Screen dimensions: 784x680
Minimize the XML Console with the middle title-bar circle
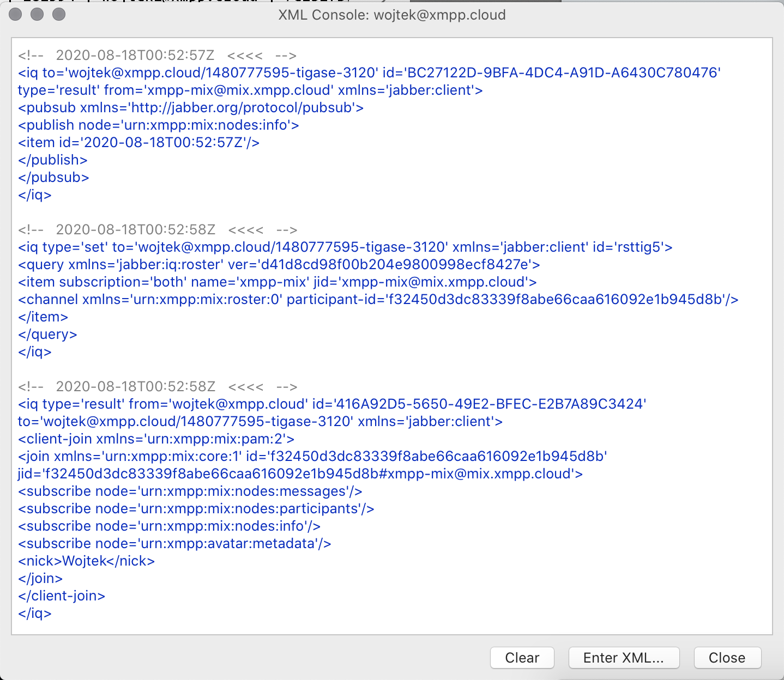pos(37,15)
